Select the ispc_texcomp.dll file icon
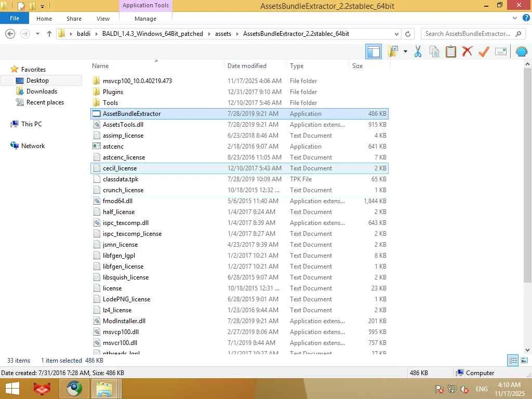 click(x=96, y=222)
